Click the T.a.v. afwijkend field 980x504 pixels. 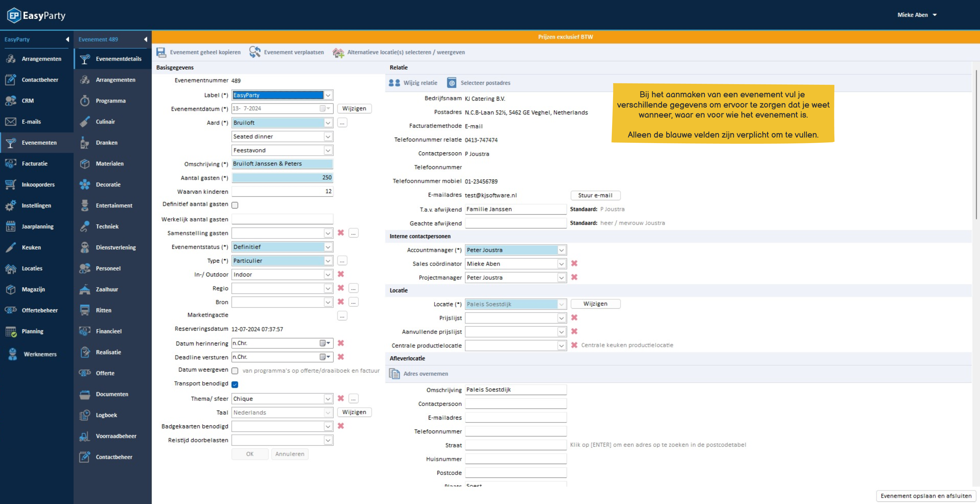tap(515, 209)
